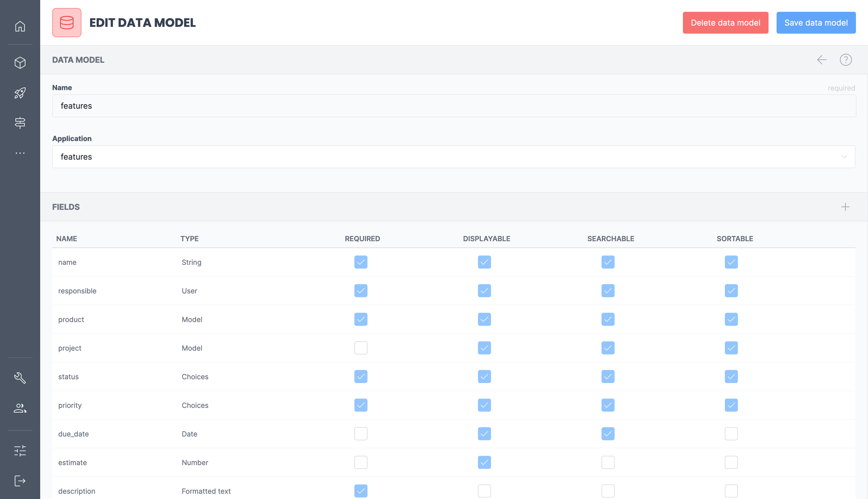
Task: Enable Required for project field
Action: 361,348
